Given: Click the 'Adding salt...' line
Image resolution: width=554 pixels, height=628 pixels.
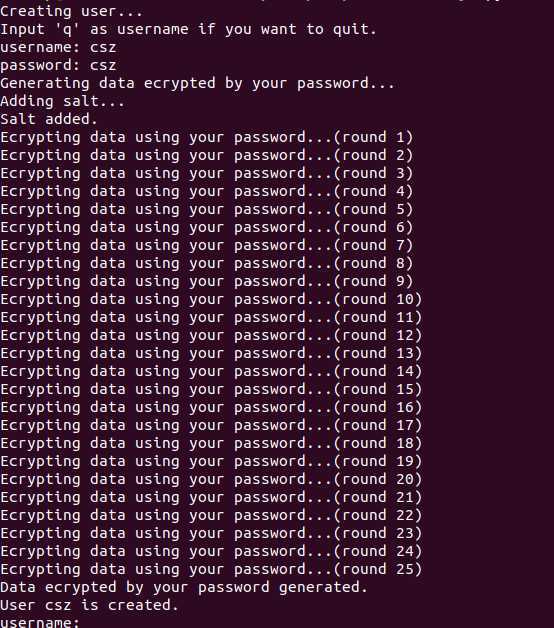Looking at the screenshot, I should tap(62, 101).
